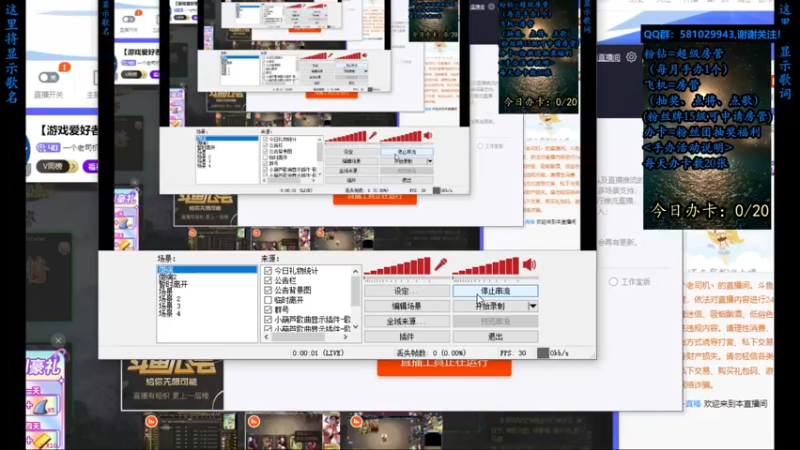
Task: Click 停止串流 in the main OBS panel
Action: (495, 291)
